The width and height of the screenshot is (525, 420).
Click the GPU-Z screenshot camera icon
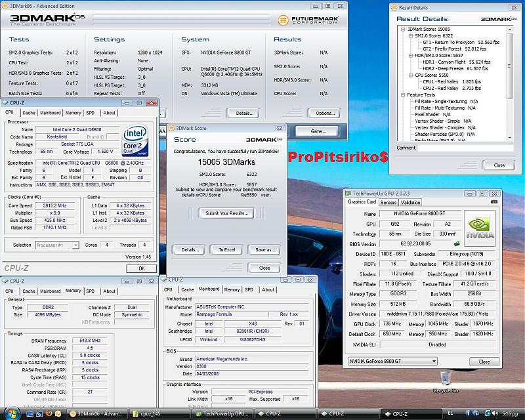click(494, 202)
